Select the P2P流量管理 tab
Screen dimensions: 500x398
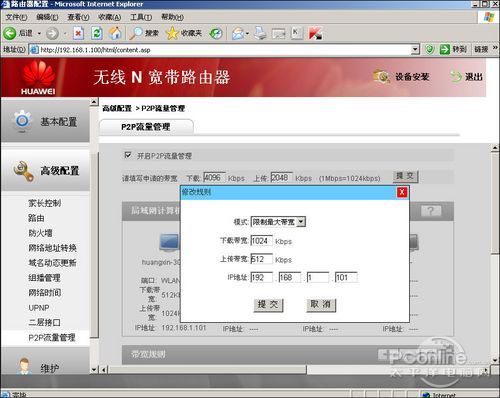coord(146,127)
